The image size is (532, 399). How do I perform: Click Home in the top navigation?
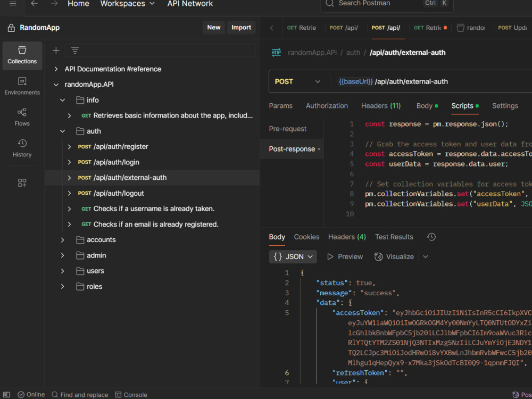(78, 4)
